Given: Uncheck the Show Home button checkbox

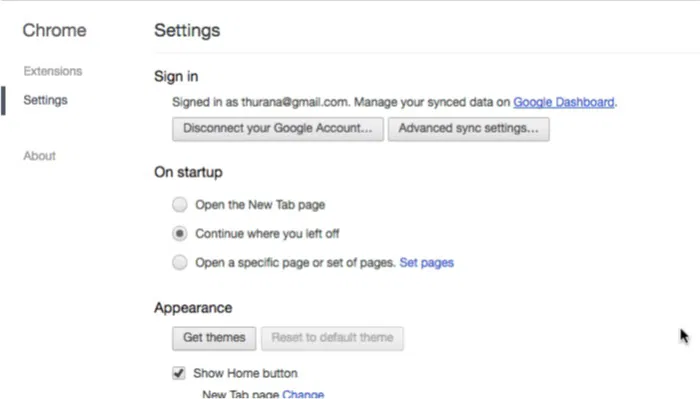Looking at the screenshot, I should coord(179,373).
